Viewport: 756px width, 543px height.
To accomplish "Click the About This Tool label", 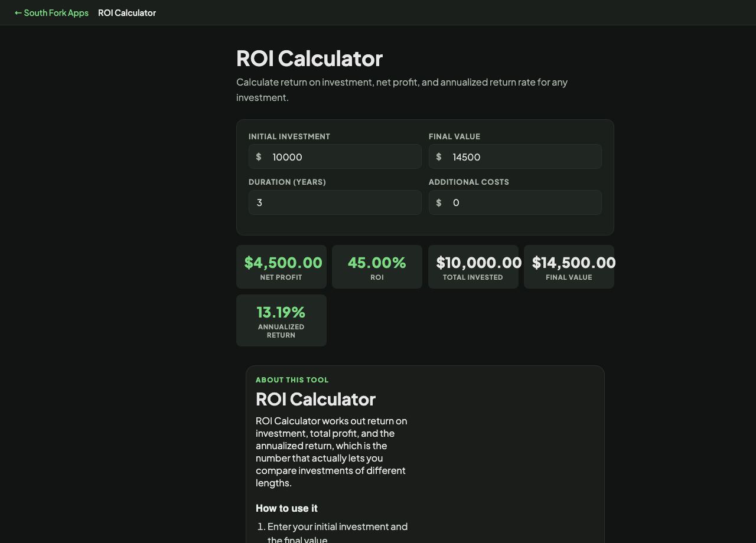I will coord(292,380).
